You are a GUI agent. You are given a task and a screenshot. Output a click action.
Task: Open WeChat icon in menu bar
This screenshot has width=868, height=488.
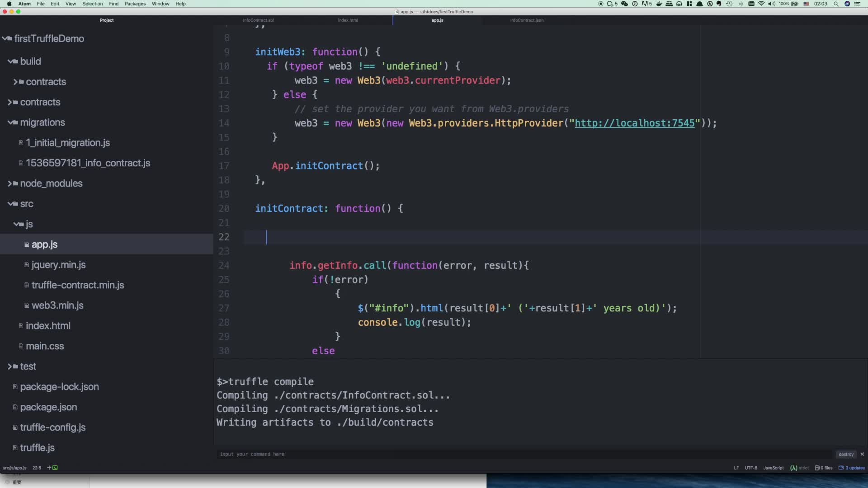pos(625,4)
